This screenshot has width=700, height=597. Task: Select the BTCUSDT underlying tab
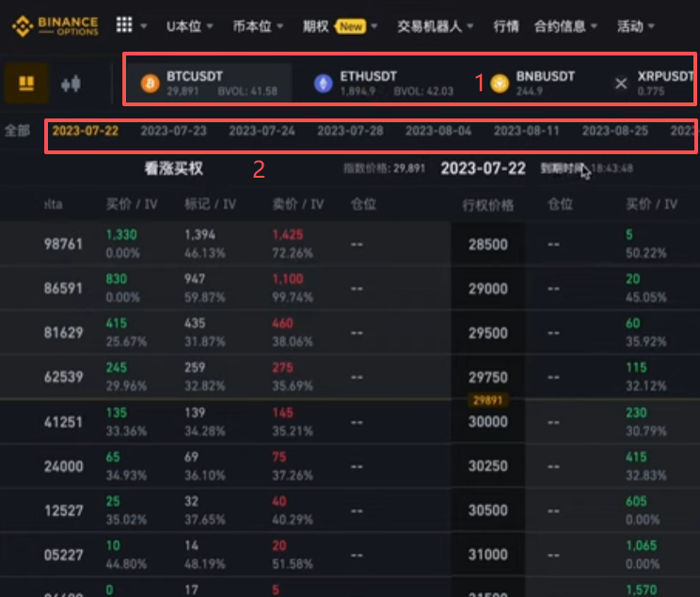pyautogui.click(x=210, y=83)
